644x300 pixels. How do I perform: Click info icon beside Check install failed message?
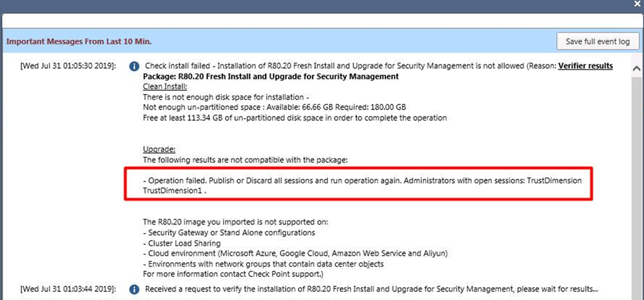tap(134, 66)
